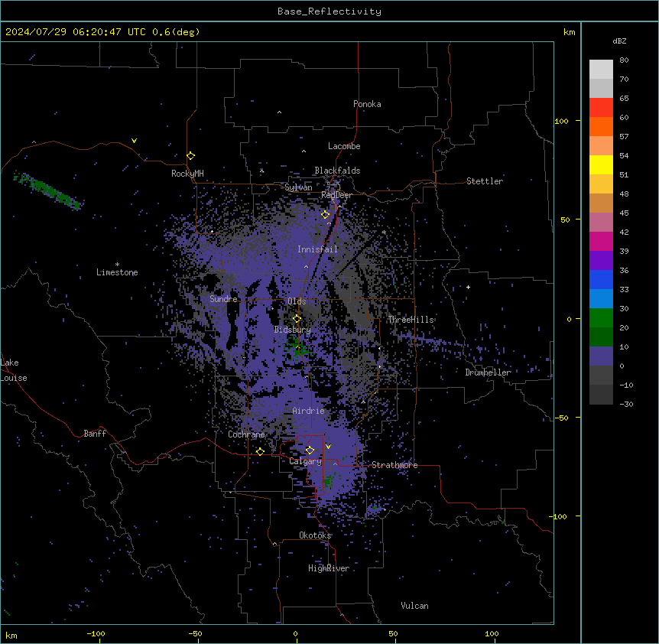The image size is (659, 644).
Task: Click the Calgary city label
Action: (x=306, y=461)
